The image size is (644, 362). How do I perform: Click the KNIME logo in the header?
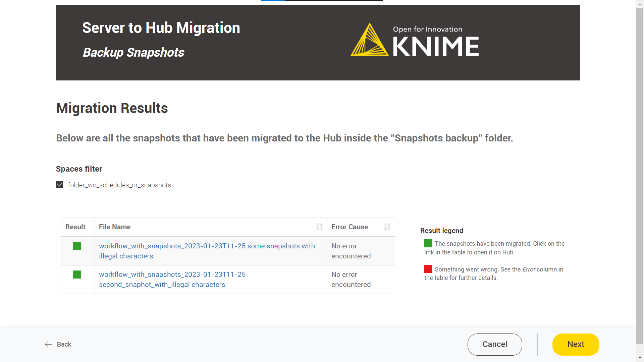coord(415,40)
